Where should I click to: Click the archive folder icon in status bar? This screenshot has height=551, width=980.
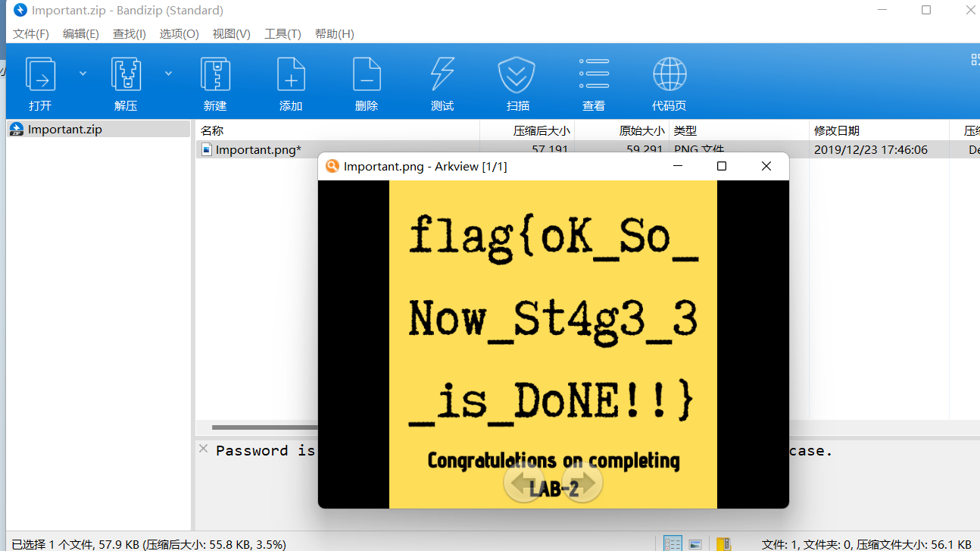tap(724, 543)
